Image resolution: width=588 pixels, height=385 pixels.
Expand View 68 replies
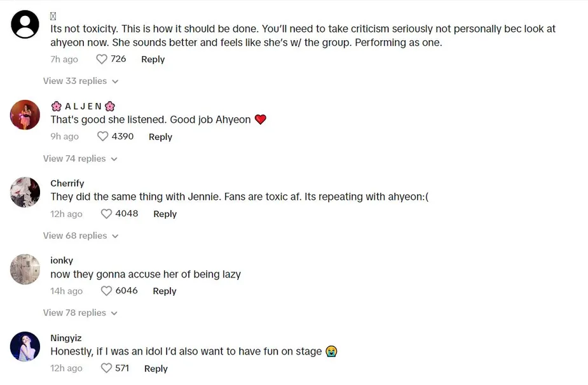tap(81, 235)
